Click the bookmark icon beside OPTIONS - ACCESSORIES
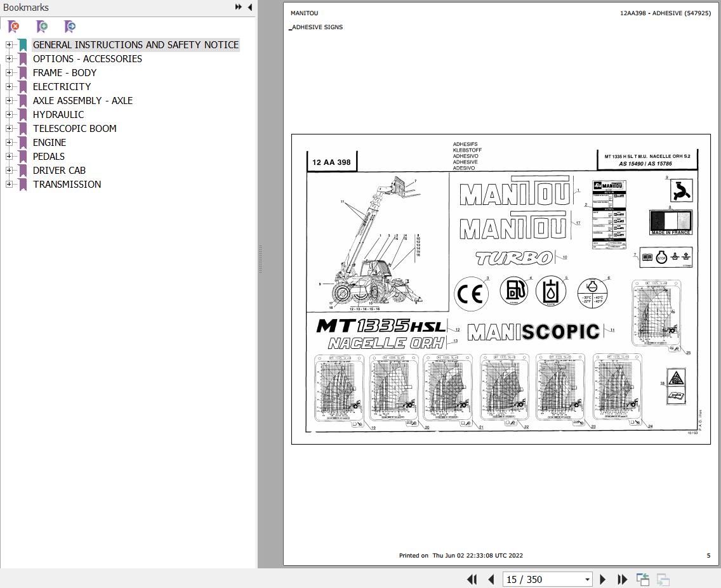Viewport: 721px width, 588px height. pyautogui.click(x=23, y=59)
